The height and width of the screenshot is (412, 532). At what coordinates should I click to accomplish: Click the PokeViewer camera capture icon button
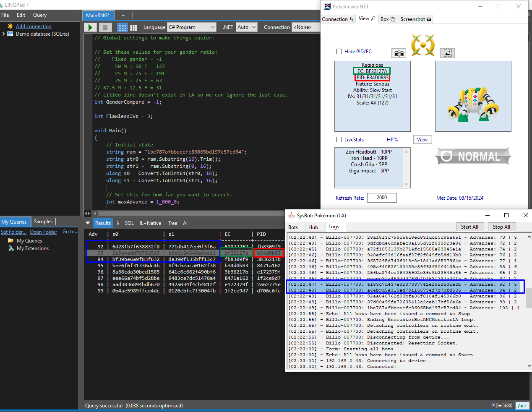click(x=399, y=53)
